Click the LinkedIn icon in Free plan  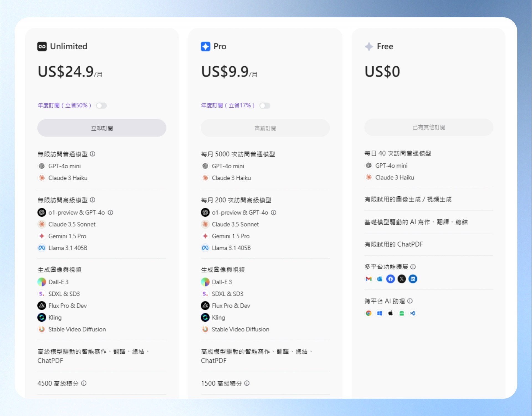[413, 279]
